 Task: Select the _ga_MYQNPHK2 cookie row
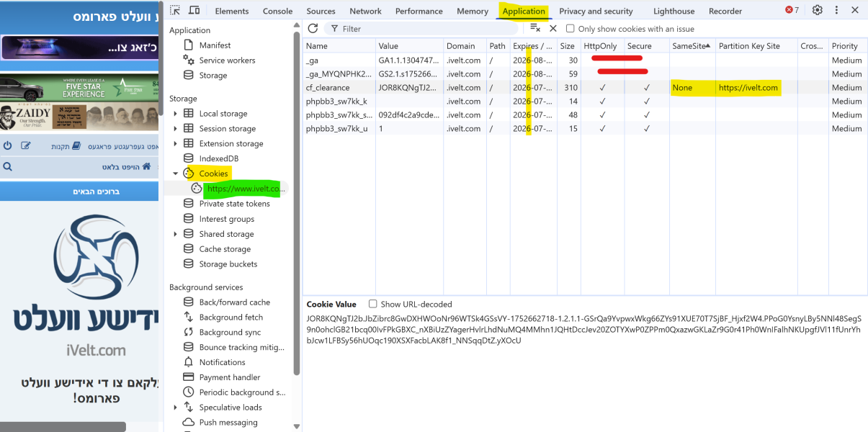[583, 74]
